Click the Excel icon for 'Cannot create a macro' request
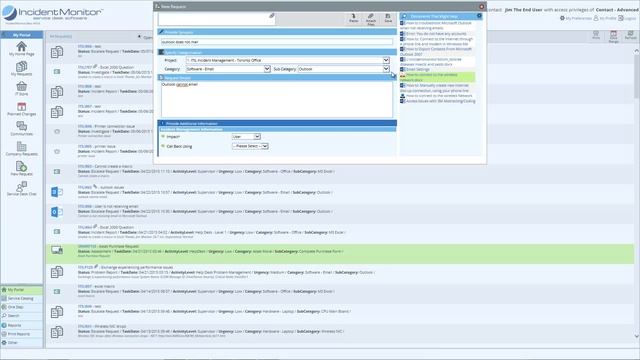This screenshot has height=360, width=640. (57, 172)
